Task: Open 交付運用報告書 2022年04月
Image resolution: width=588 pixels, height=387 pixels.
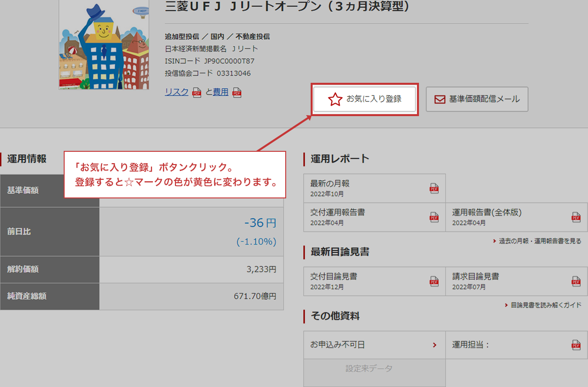Action: (x=374, y=217)
